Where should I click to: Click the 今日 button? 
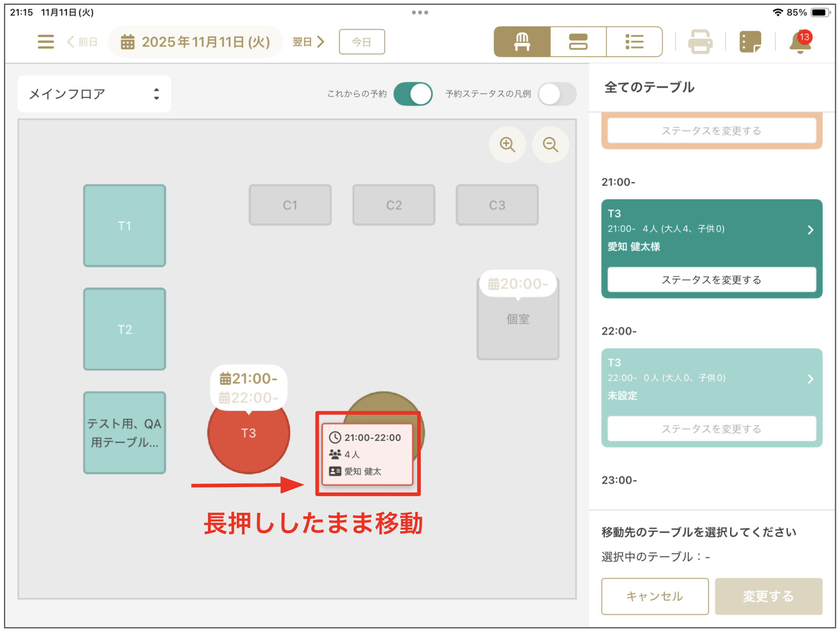click(362, 42)
